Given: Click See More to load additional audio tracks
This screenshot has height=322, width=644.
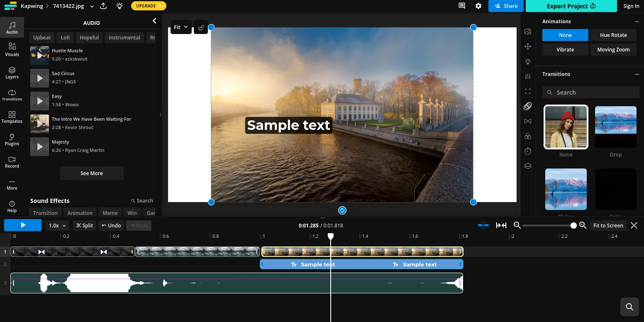Looking at the screenshot, I should (91, 173).
